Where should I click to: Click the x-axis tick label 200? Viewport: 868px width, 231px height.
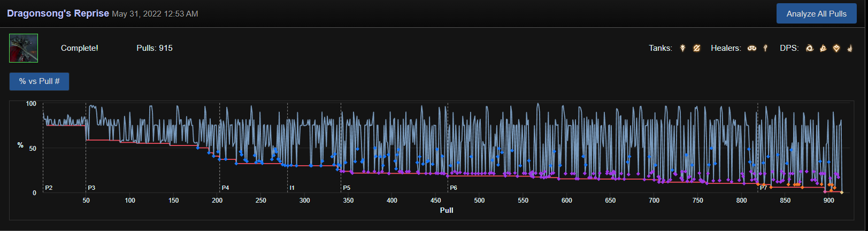point(217,201)
